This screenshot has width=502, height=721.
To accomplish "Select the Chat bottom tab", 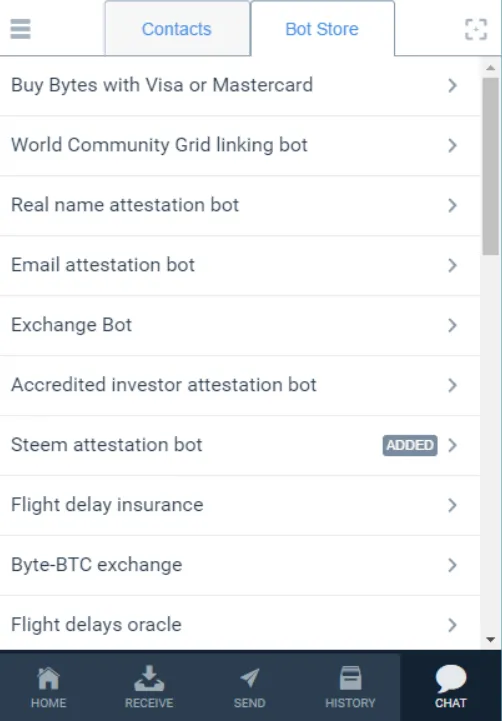I will pos(451,687).
